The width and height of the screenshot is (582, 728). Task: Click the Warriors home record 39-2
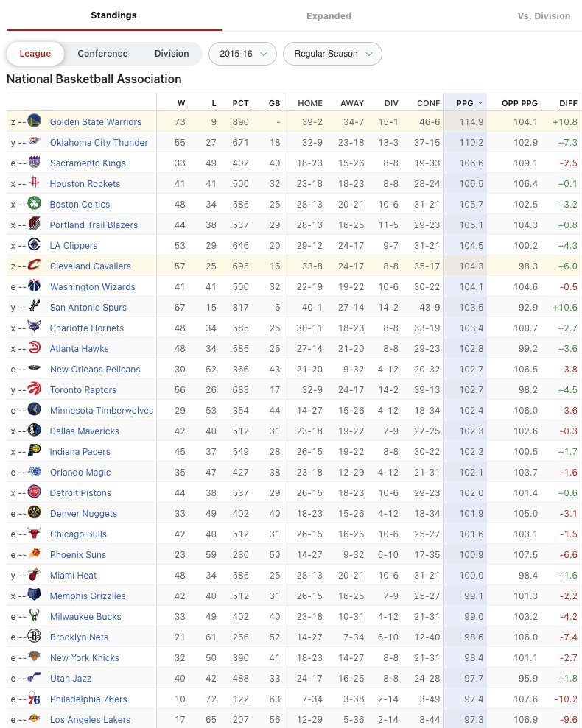312,121
